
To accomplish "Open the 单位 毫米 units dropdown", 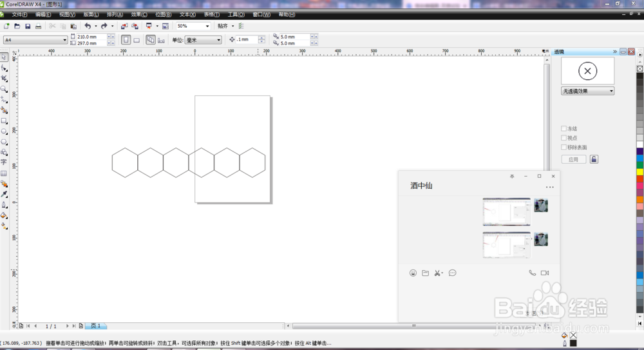I will click(x=204, y=40).
